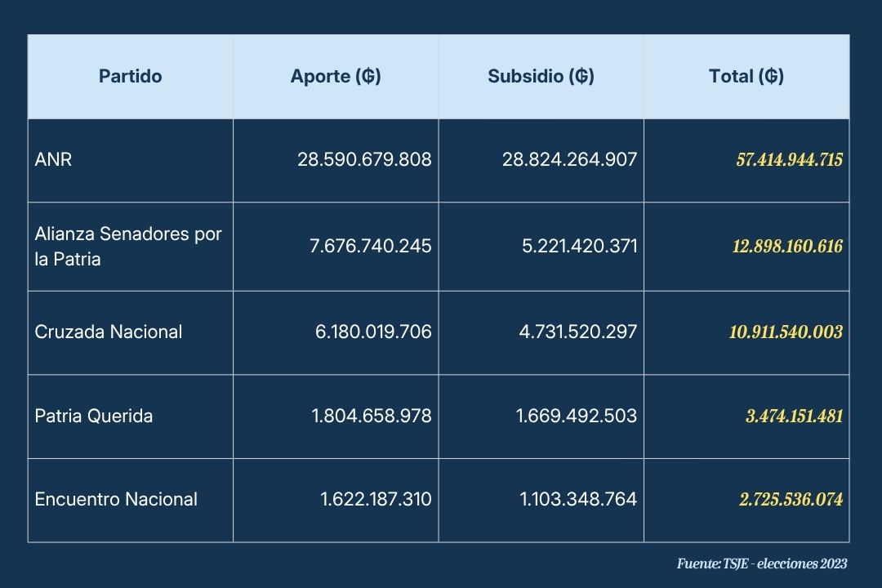The width and height of the screenshot is (882, 588).
Task: Select the yellow total 57.414.944.715
Action: (789, 160)
